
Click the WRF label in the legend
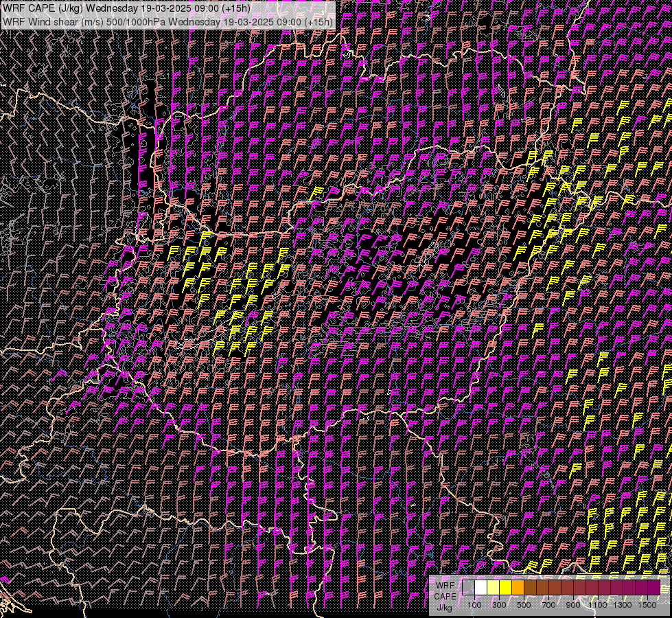pos(445,586)
